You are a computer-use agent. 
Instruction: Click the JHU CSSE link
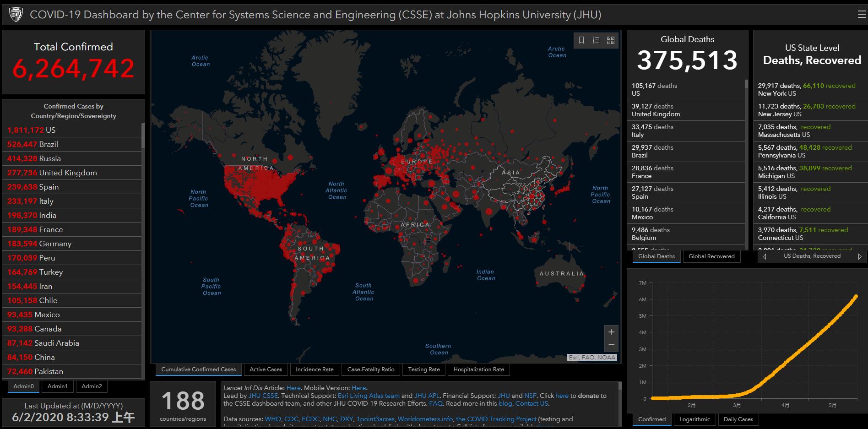[263, 396]
